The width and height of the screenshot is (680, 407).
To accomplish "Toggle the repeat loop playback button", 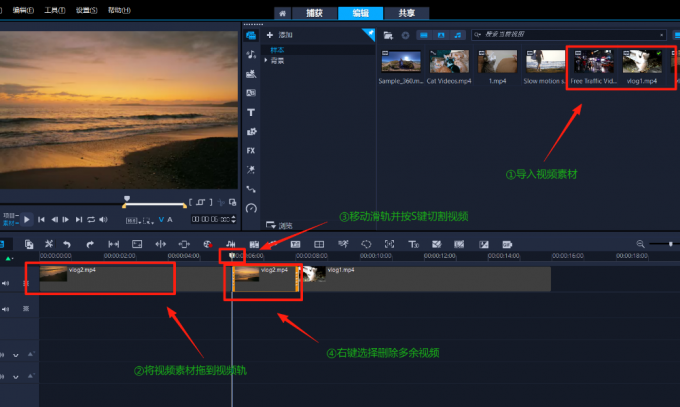I will 91,219.
